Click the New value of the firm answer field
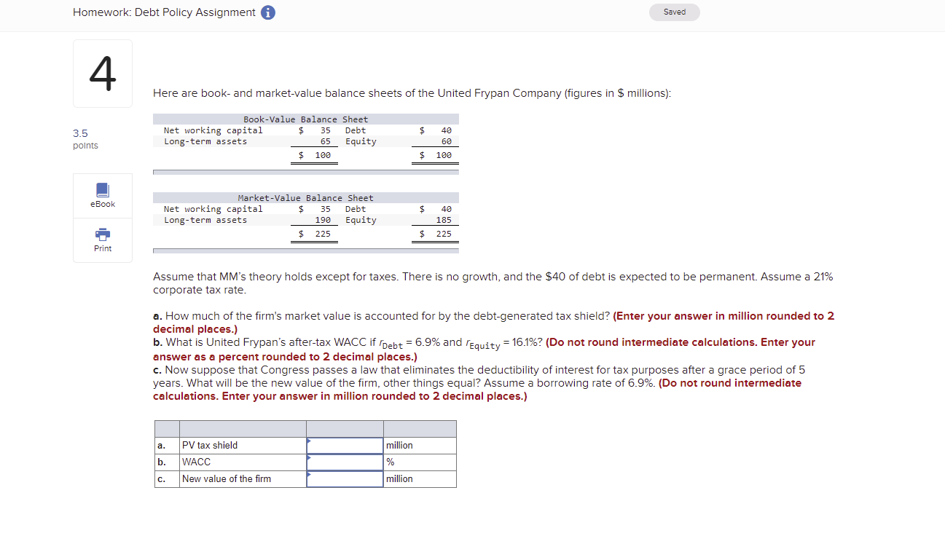This screenshot has height=560, width=945. click(x=345, y=478)
